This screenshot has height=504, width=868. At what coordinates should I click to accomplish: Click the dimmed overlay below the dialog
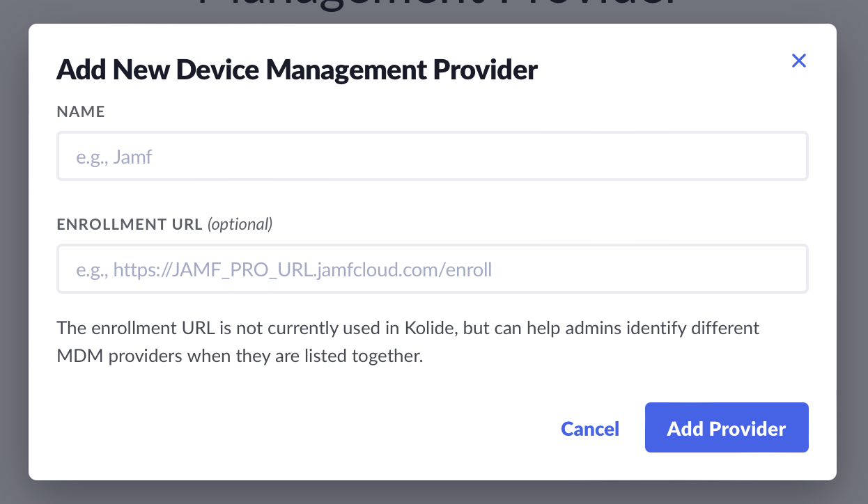pos(432,492)
